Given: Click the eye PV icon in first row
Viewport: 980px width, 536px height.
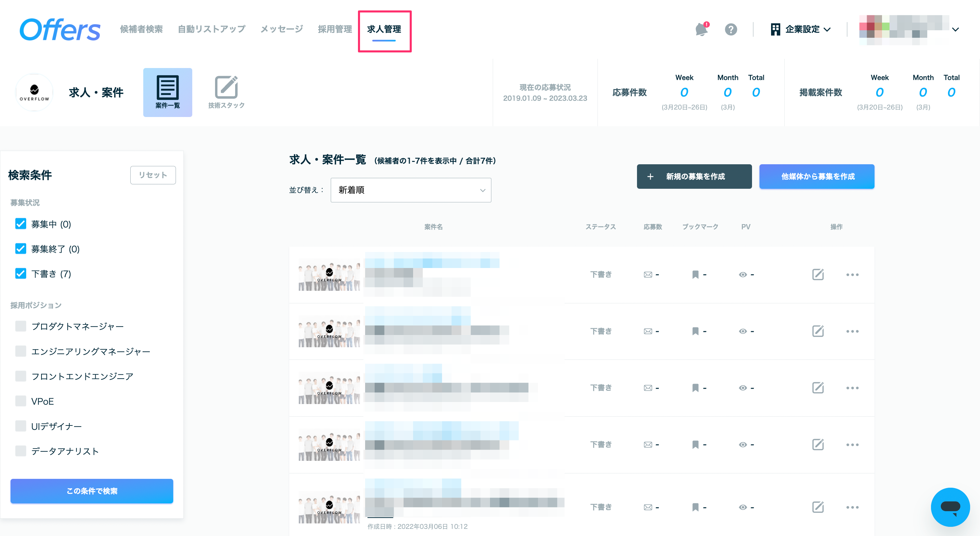Looking at the screenshot, I should click(x=742, y=274).
